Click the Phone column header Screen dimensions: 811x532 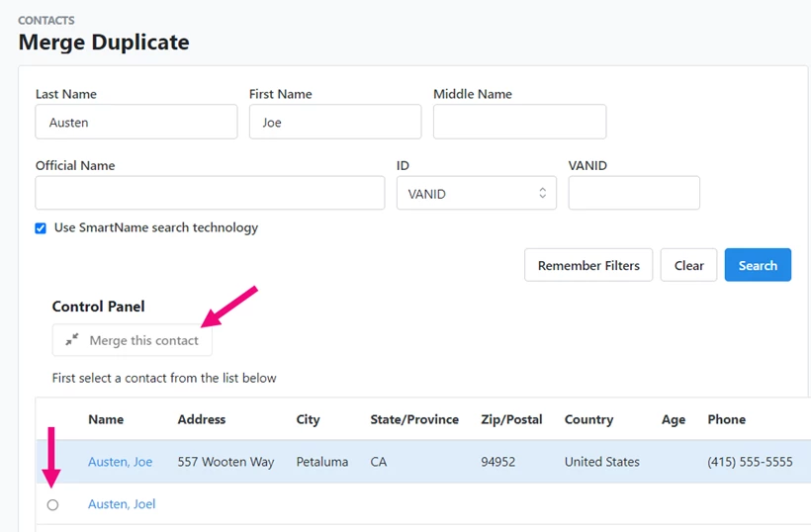point(726,419)
